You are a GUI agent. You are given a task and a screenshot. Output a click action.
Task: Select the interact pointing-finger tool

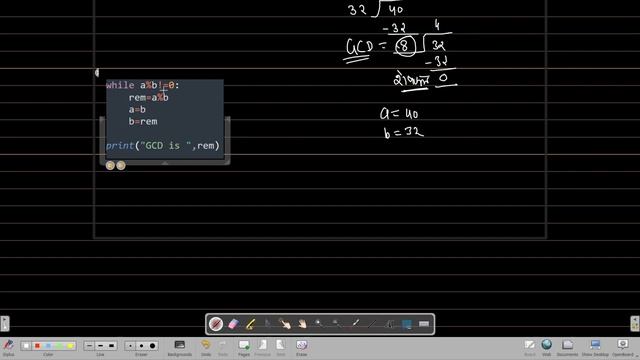(284, 324)
